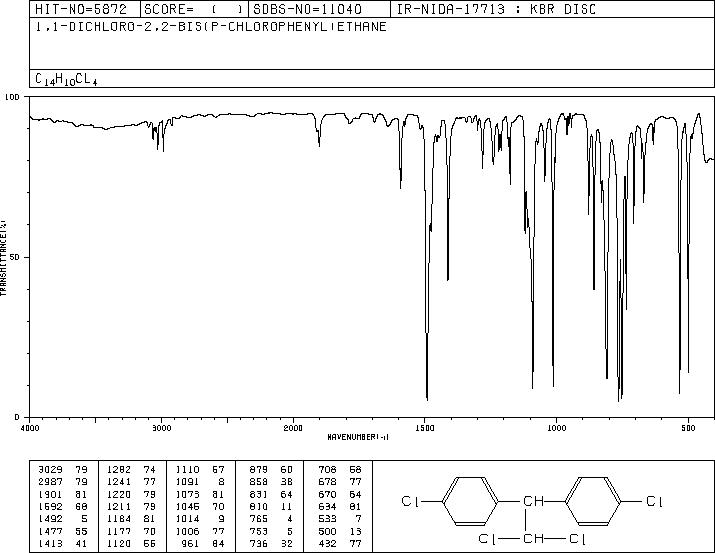Select peak table entry 3029

point(50,470)
